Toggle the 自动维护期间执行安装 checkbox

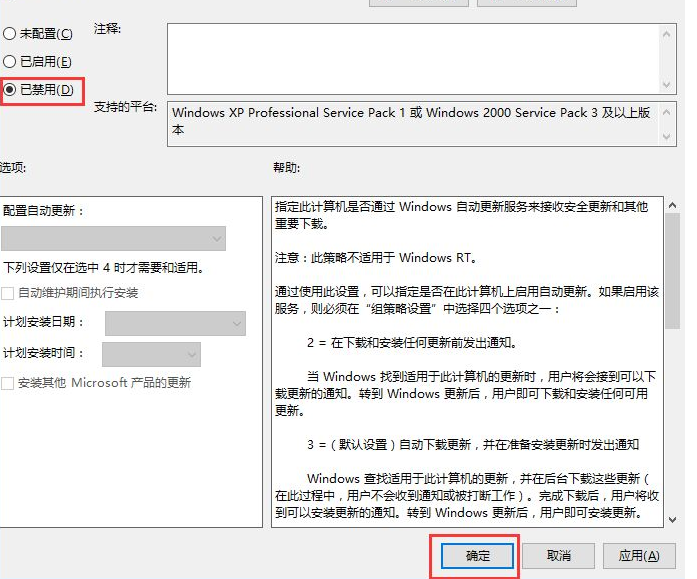[9, 293]
